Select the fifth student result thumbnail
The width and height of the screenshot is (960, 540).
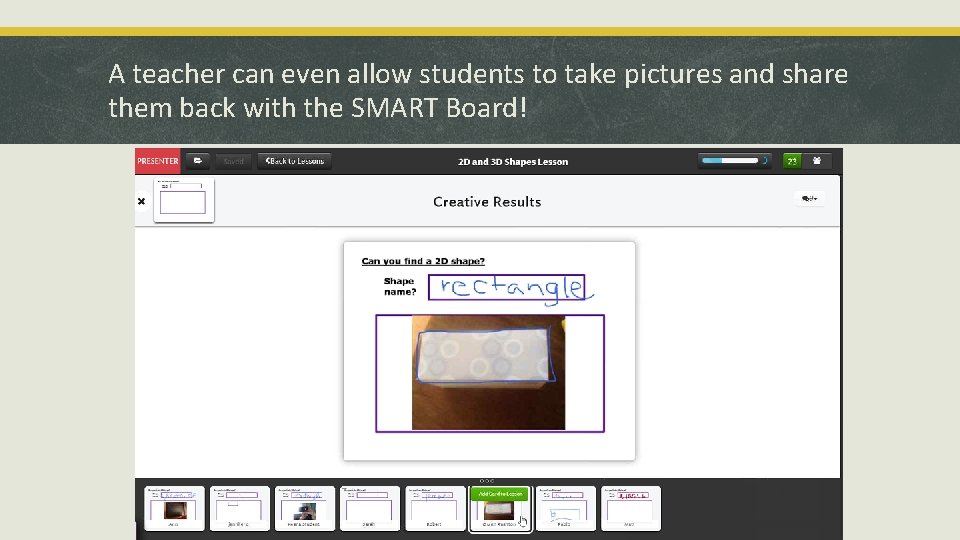point(435,508)
